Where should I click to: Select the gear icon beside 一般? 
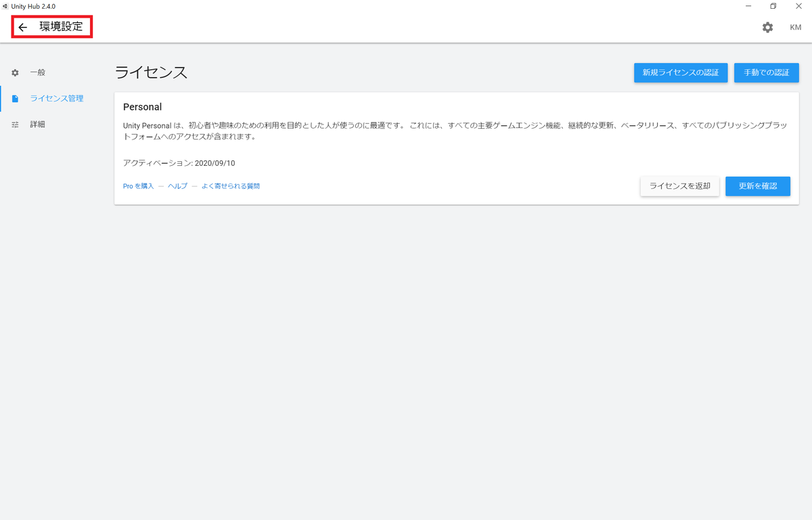(15, 72)
